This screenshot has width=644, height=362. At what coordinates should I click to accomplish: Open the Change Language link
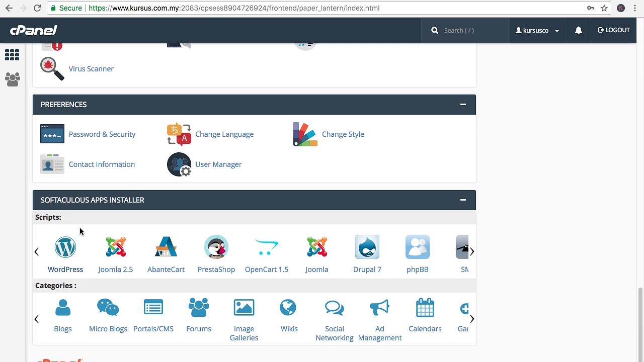[224, 134]
